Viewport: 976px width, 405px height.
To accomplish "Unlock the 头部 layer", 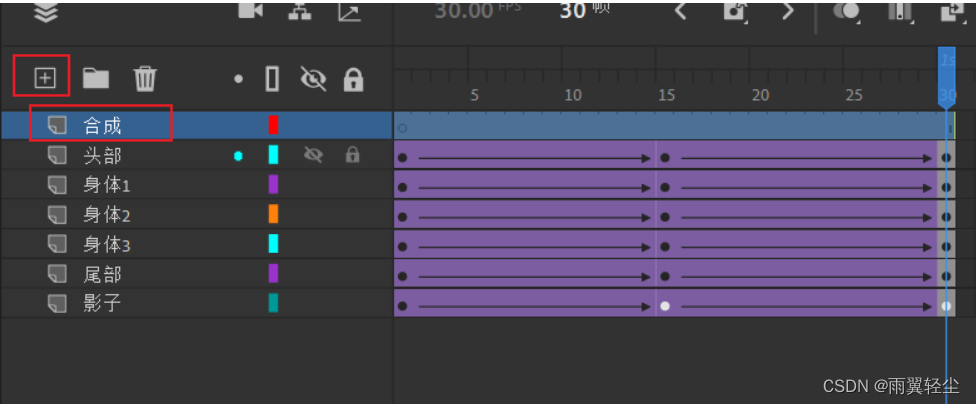I will click(352, 155).
